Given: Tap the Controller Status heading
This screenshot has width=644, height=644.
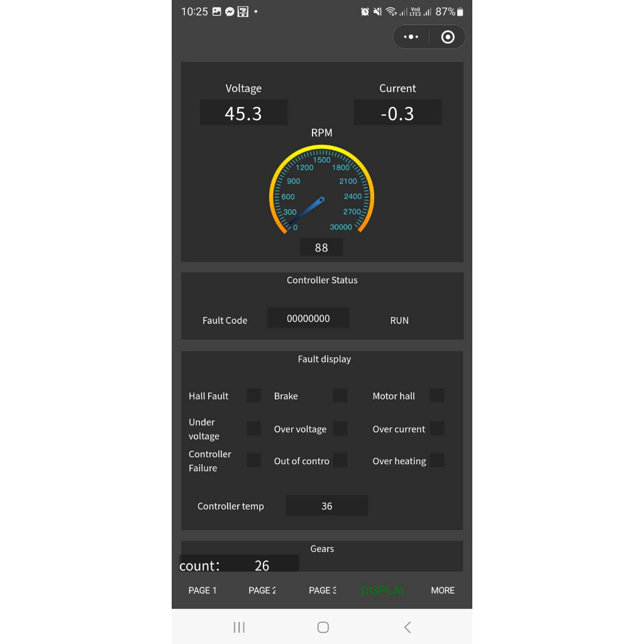Looking at the screenshot, I should point(322,280).
